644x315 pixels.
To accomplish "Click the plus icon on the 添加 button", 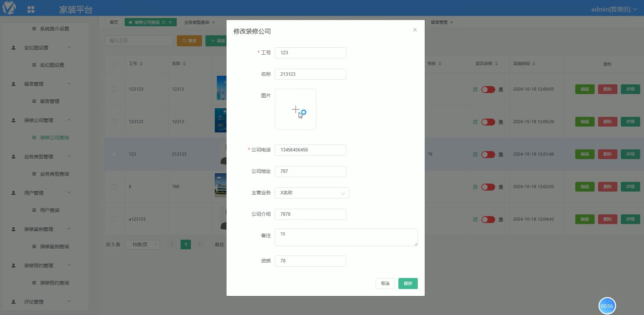I will pos(213,40).
